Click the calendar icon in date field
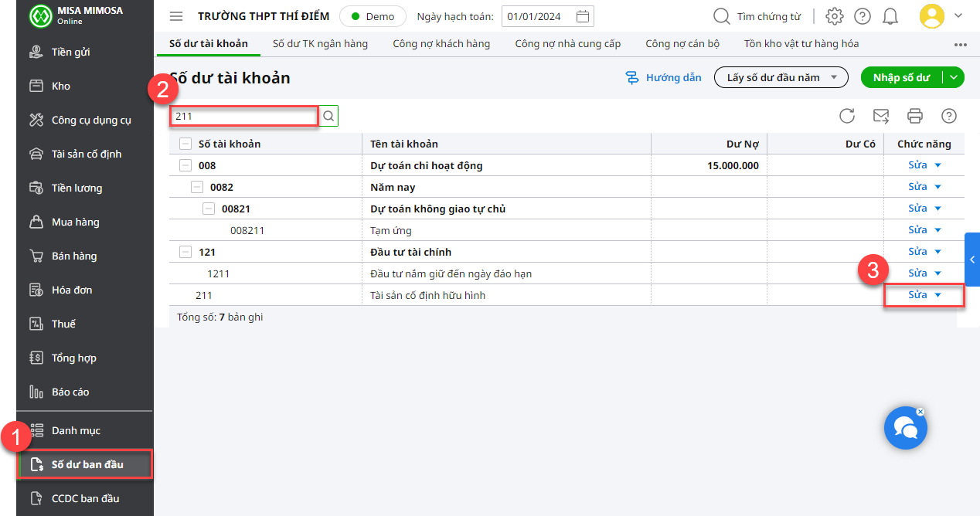This screenshot has width=980, height=516. pos(584,16)
